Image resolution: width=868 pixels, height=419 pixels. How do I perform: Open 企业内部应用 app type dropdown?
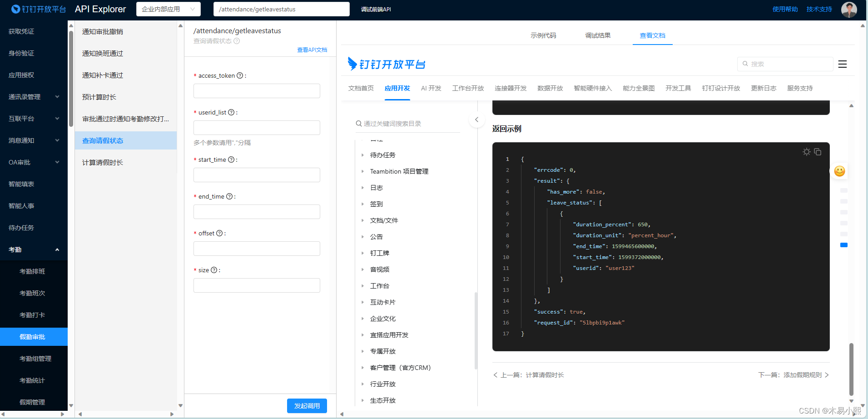coord(168,9)
